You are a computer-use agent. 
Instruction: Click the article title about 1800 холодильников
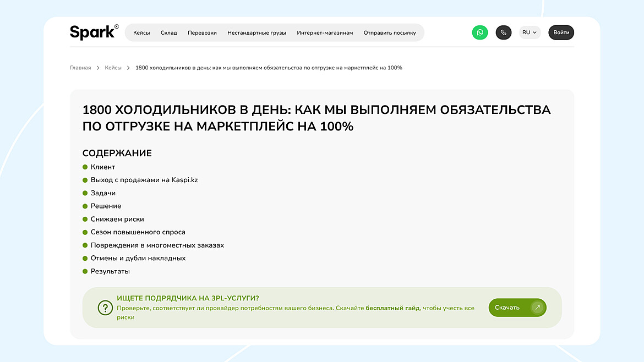(316, 118)
